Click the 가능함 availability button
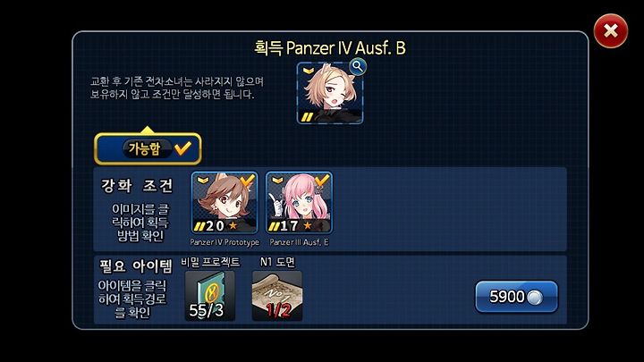Viewport: 644px width, 362px height. coord(148,148)
